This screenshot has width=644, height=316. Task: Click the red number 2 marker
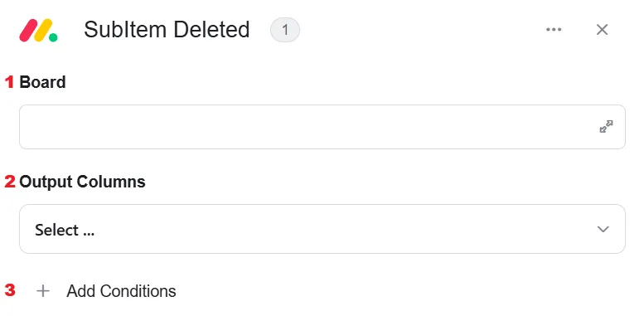coord(10,181)
